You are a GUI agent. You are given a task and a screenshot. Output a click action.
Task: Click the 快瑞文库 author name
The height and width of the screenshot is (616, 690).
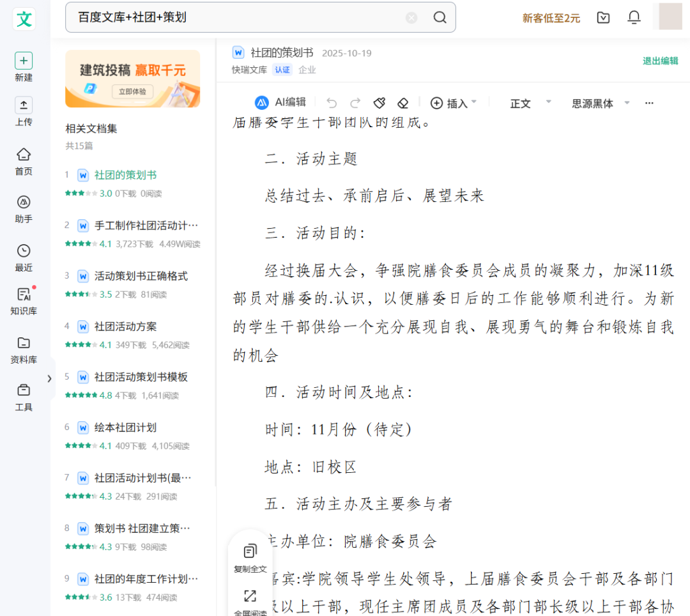pyautogui.click(x=250, y=70)
